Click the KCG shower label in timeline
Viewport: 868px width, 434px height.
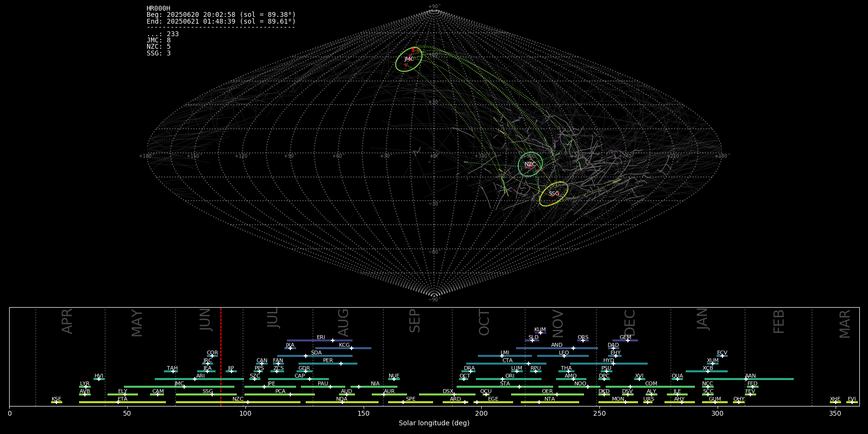(x=344, y=345)
